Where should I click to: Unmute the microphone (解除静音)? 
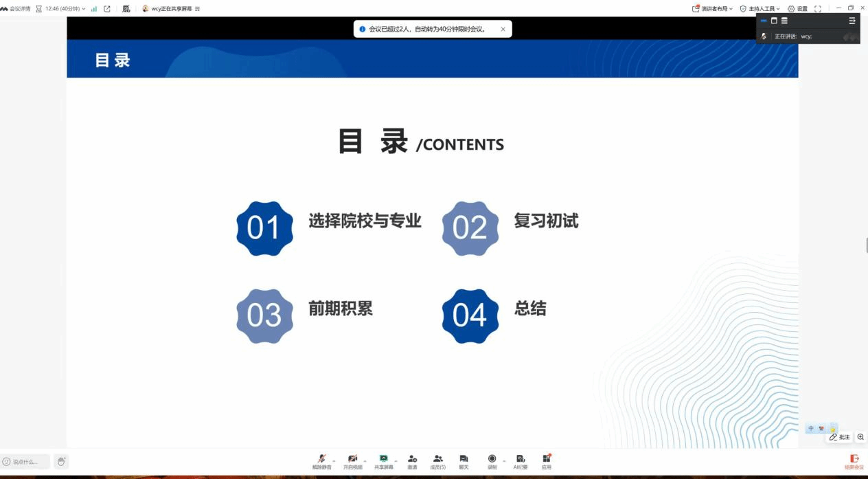coord(321,460)
